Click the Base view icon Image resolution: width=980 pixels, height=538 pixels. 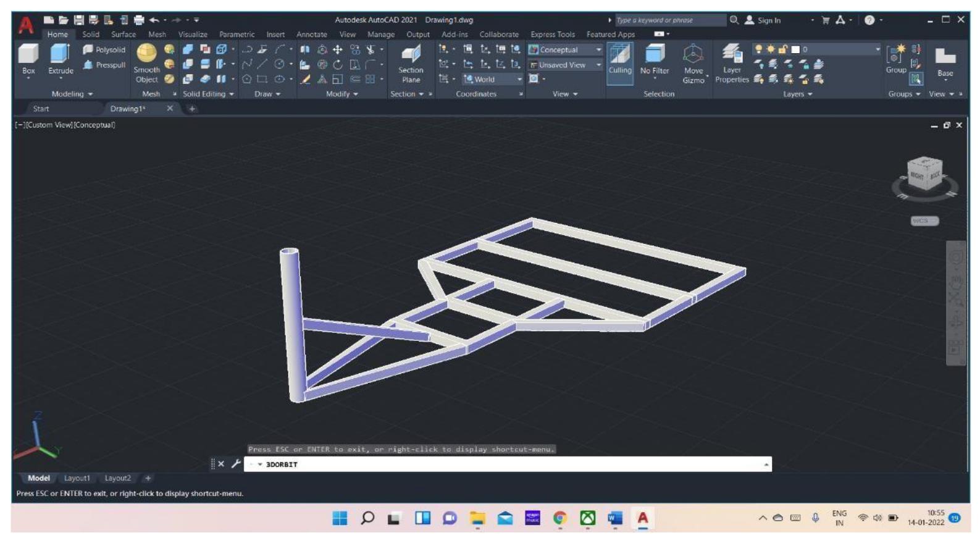click(x=945, y=62)
